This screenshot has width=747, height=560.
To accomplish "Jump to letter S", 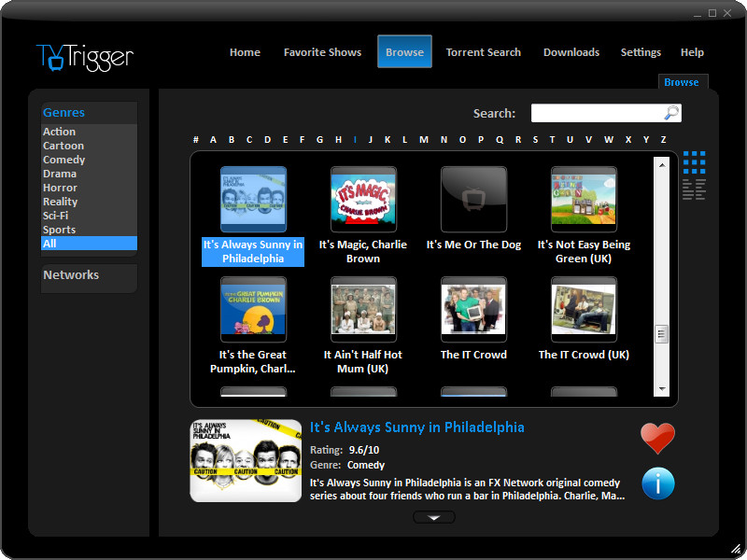I will (535, 140).
